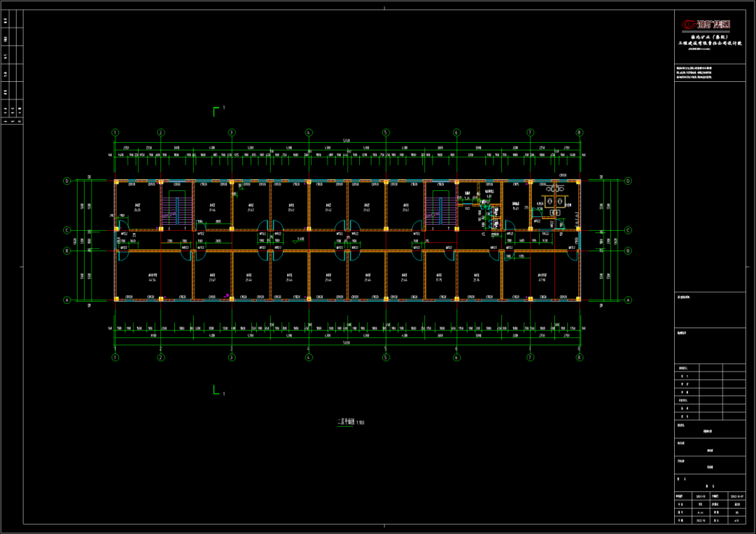Select the top overall dimension 52400

(x=346, y=142)
